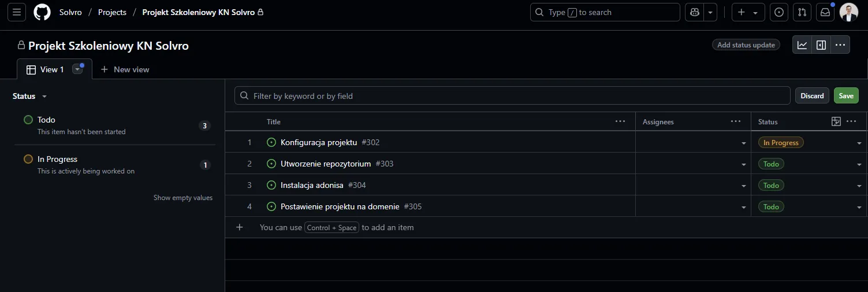
Task: Save the view changes
Action: click(846, 96)
